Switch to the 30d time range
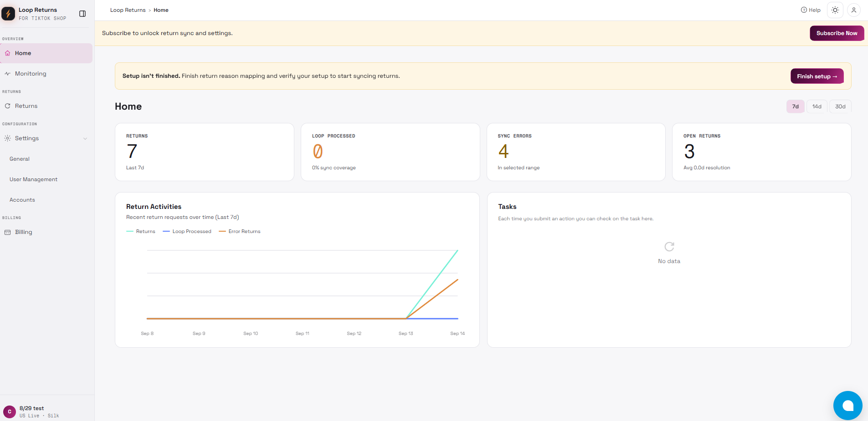The width and height of the screenshot is (868, 421). (840, 107)
